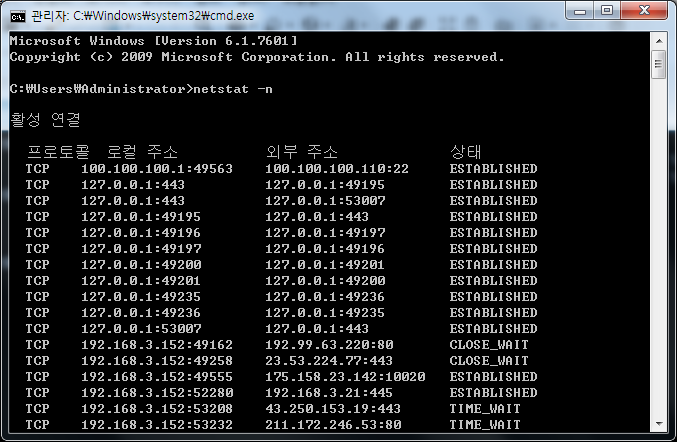The height and width of the screenshot is (442, 677).
Task: Click the window title text cmd.exe
Action: (x=143, y=16)
